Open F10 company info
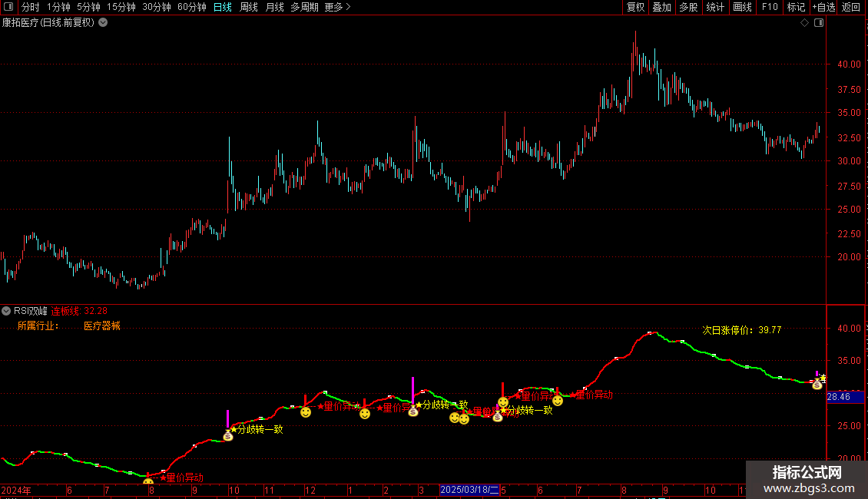This screenshot has height=499, width=868. click(770, 7)
